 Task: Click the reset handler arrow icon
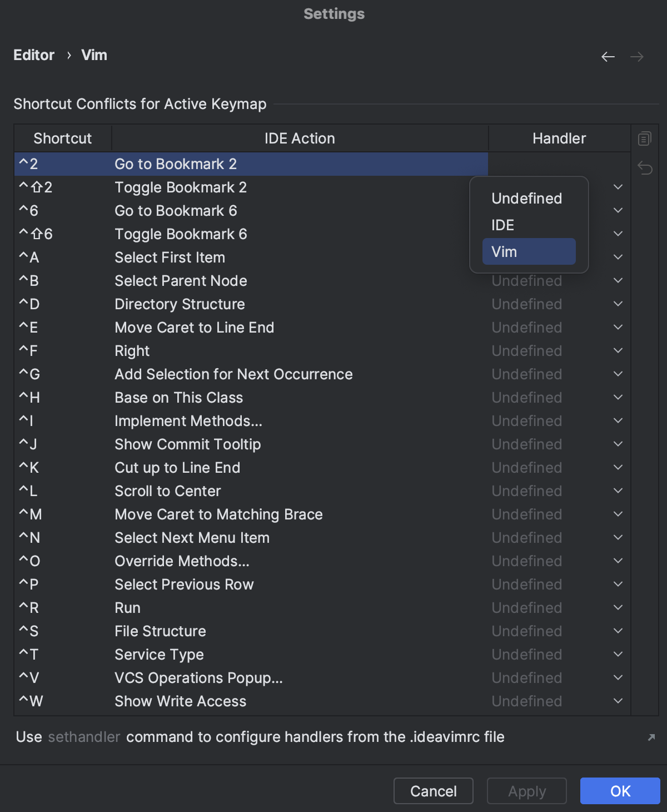[644, 167]
